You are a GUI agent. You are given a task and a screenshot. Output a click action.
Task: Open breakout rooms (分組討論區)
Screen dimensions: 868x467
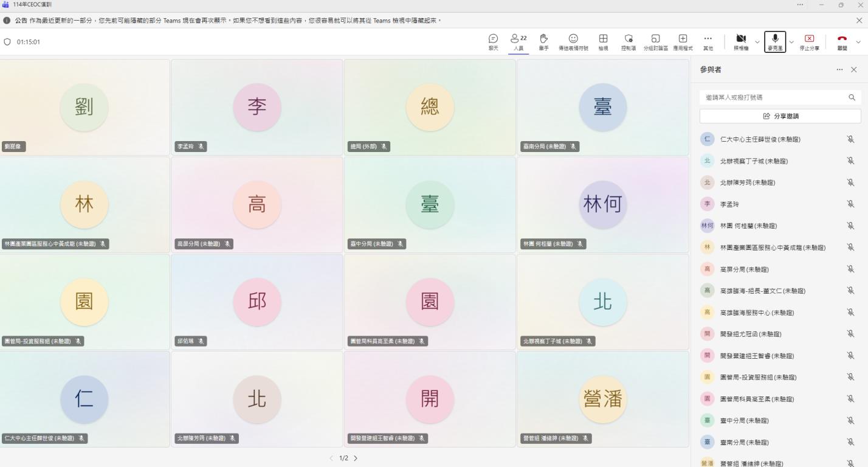point(655,41)
